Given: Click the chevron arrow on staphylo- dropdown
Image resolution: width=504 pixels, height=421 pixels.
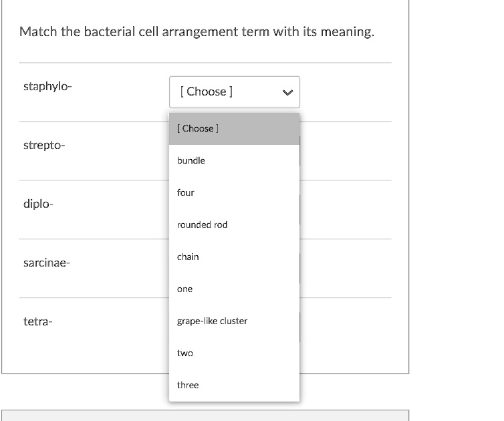Looking at the screenshot, I should [288, 92].
